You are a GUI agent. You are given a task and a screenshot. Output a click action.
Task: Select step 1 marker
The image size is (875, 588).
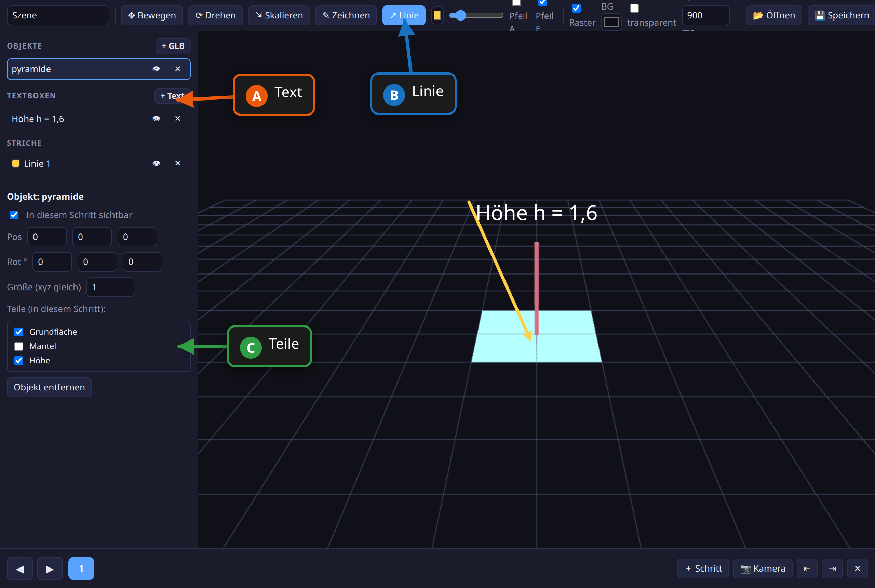coord(81,569)
